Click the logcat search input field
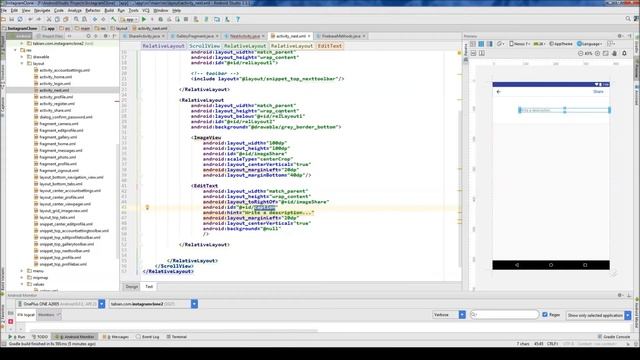Screen dimensions: 640x360 click(504, 315)
